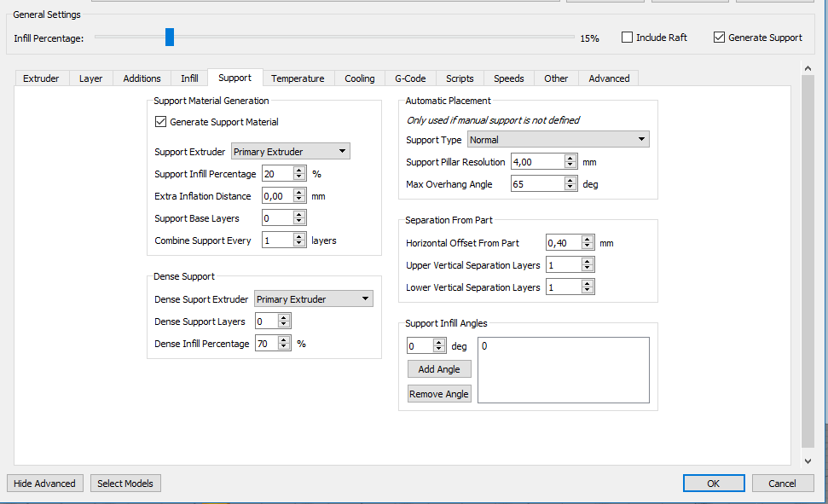The width and height of the screenshot is (828, 504).
Task: Open the G-Code tab
Action: (x=410, y=78)
